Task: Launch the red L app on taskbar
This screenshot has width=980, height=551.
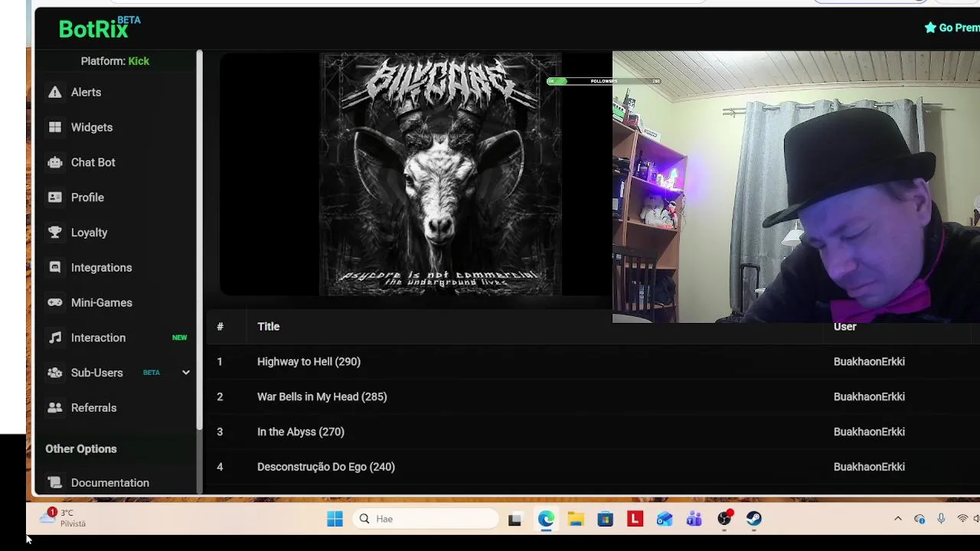Action: (x=635, y=519)
